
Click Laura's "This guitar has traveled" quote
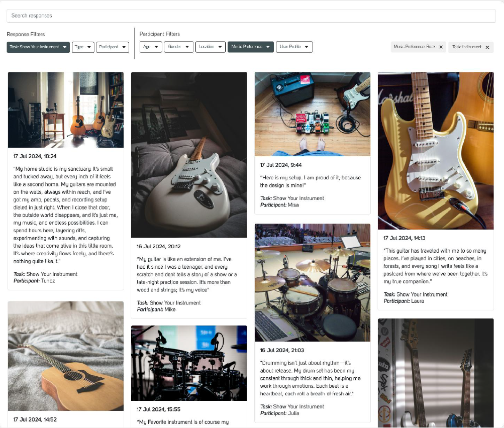tap(435, 266)
